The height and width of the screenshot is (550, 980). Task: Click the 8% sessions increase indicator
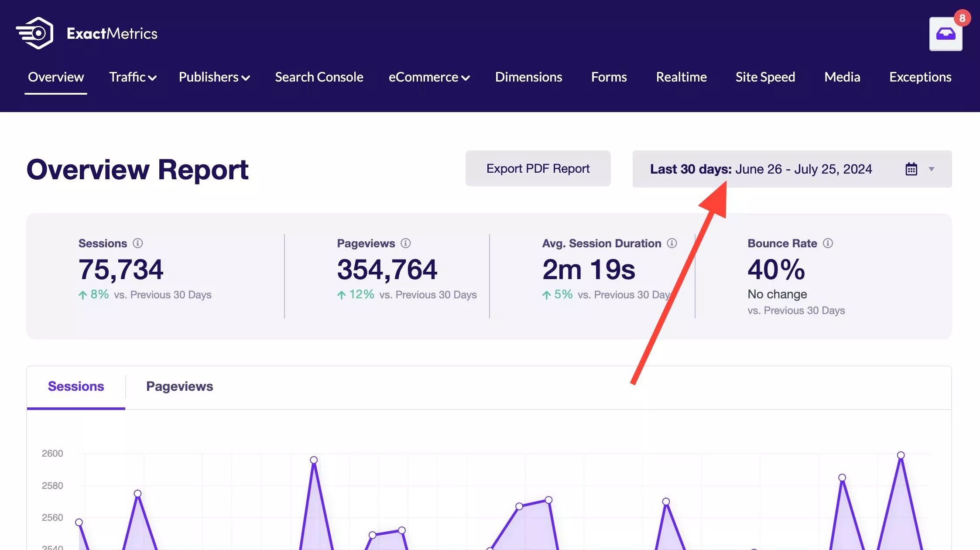point(94,295)
